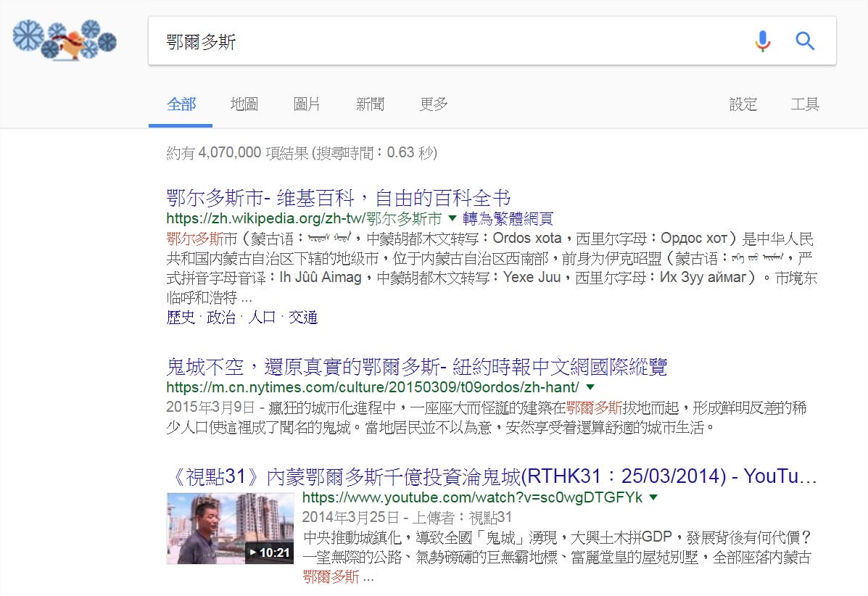Viewport: 868px width, 596px height.
Task: Start voice search with microphone icon
Action: pos(762,41)
